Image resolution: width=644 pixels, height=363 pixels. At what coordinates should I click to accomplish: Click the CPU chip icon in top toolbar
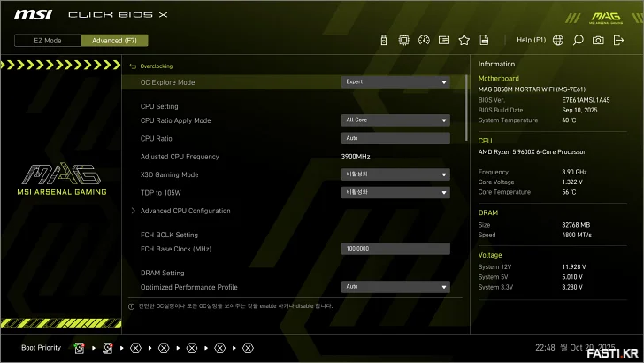[x=403, y=40]
